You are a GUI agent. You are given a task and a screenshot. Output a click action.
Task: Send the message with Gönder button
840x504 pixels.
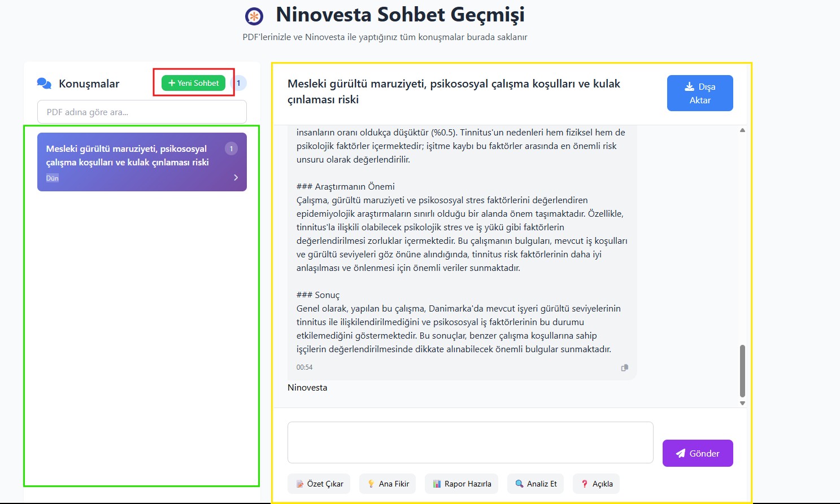click(697, 453)
